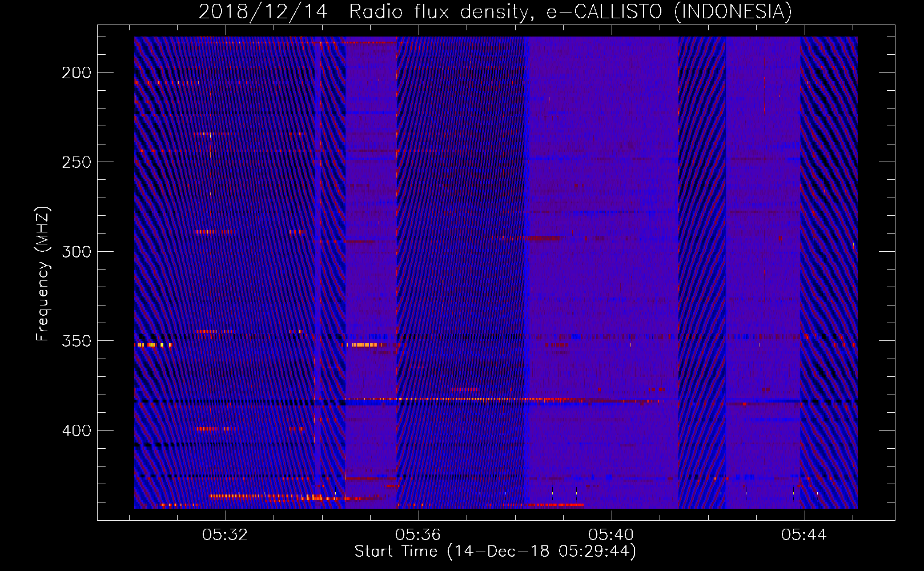Click the 05:44 time tick label
924x571 pixels.
point(804,535)
